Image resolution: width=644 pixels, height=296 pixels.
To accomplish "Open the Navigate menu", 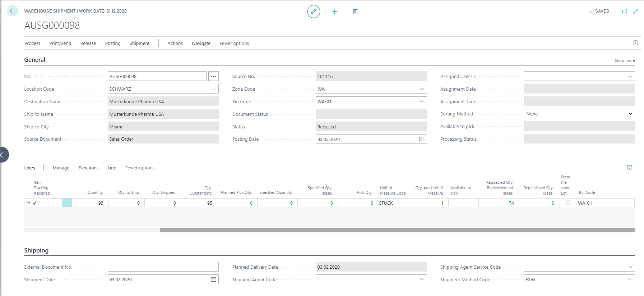I will [x=201, y=43].
